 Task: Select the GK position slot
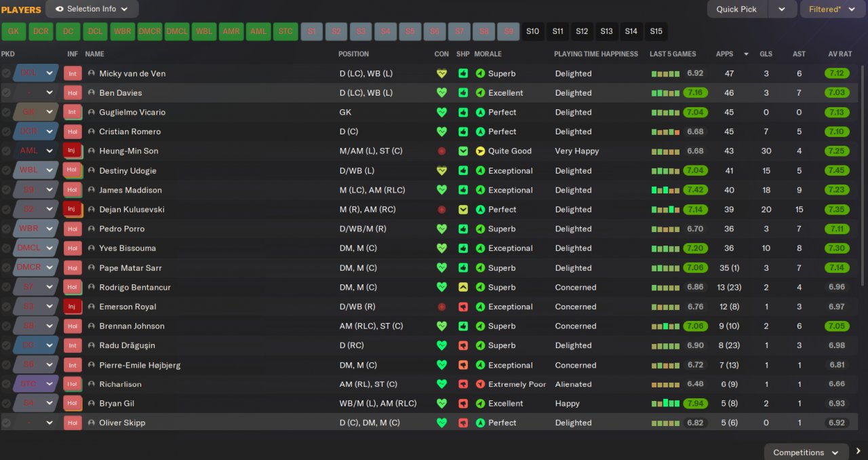coord(14,31)
